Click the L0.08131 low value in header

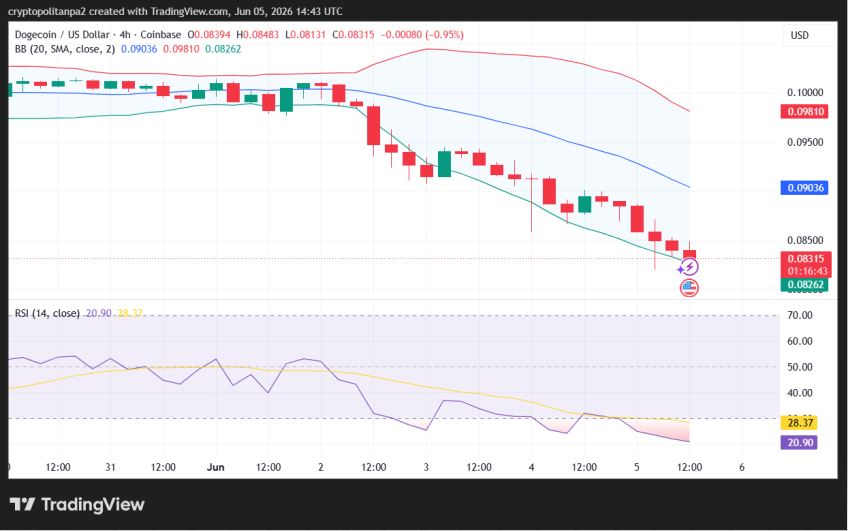[306, 35]
